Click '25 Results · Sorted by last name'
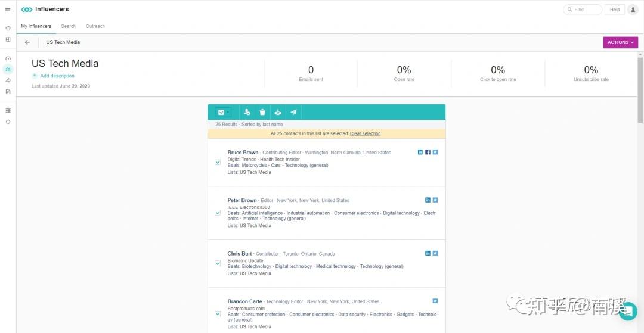 (249, 125)
